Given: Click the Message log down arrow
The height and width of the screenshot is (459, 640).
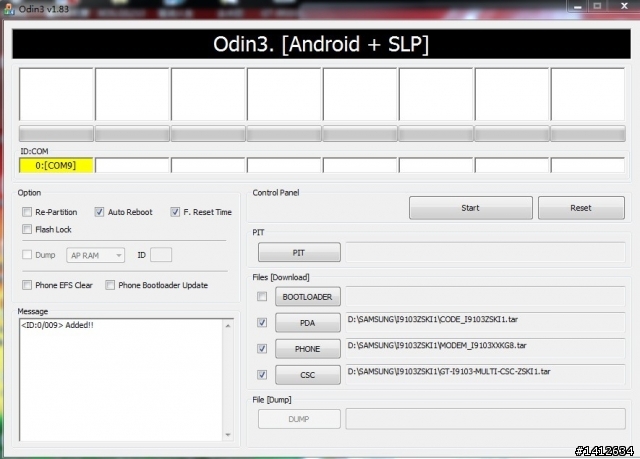Looking at the screenshot, I should click(x=228, y=435).
